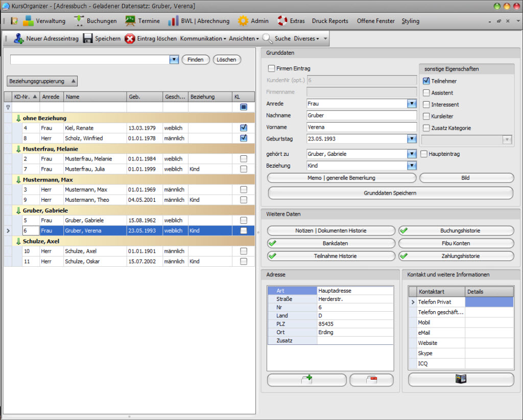Open the Diverses dropdown menu
The image size is (523, 420).
click(x=306, y=39)
